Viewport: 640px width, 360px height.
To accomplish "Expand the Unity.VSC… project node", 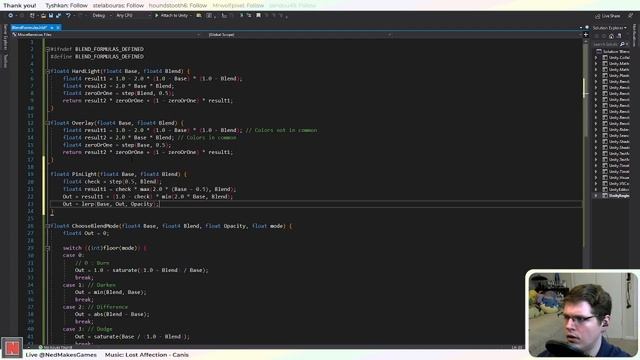I will (x=596, y=184).
